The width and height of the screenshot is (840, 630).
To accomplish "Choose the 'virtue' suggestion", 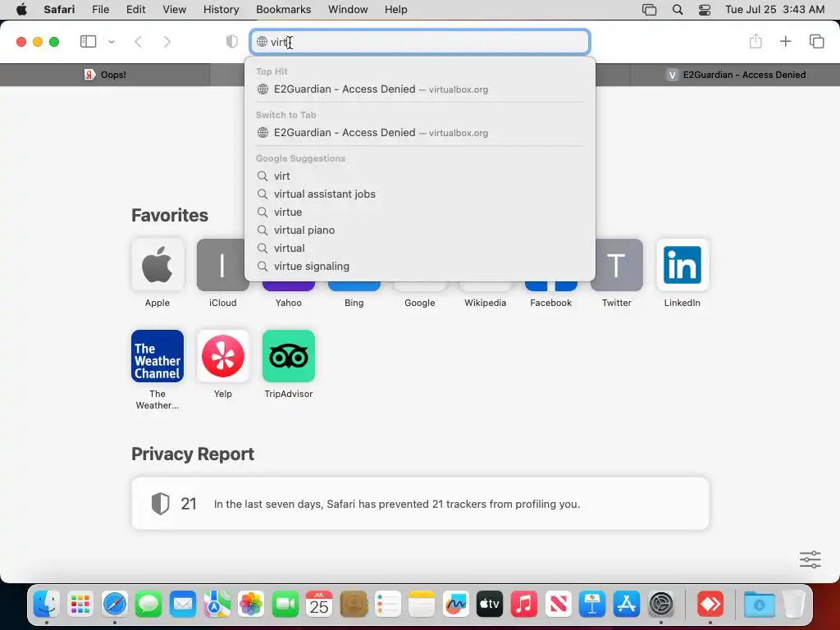I will (x=420, y=212).
